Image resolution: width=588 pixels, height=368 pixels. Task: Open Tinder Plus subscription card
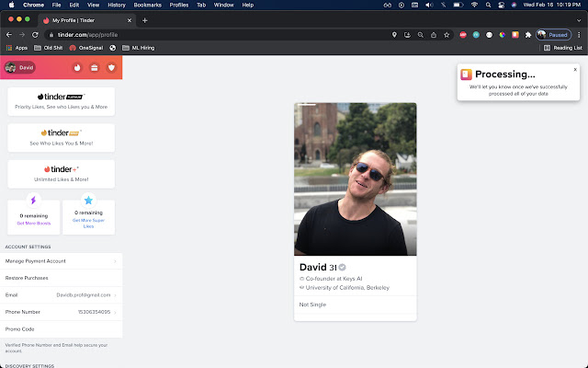tap(62, 174)
